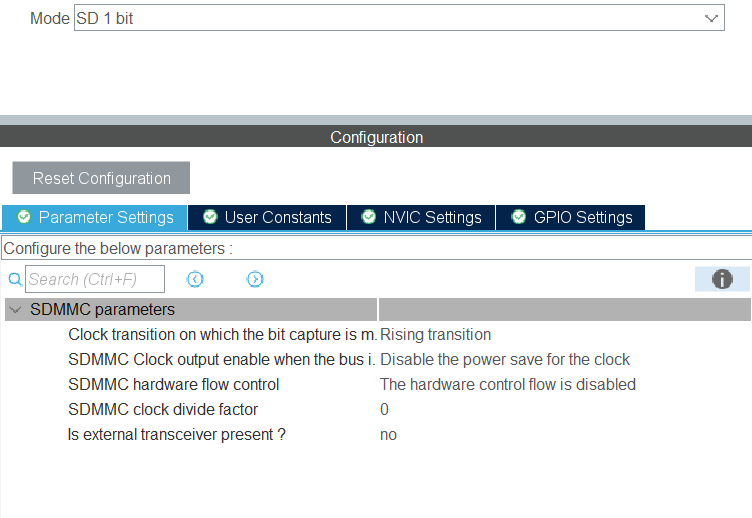This screenshot has height=518, width=752.
Task: Click the SDMMC clock divide factor value
Action: coord(385,409)
